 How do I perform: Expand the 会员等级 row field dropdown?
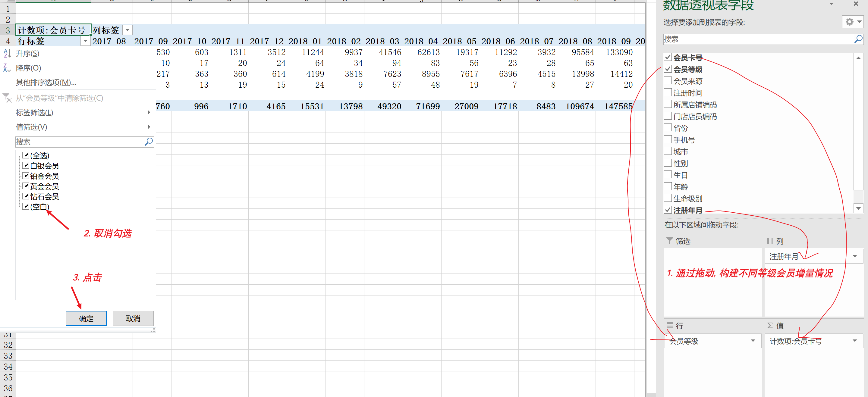[x=753, y=341]
